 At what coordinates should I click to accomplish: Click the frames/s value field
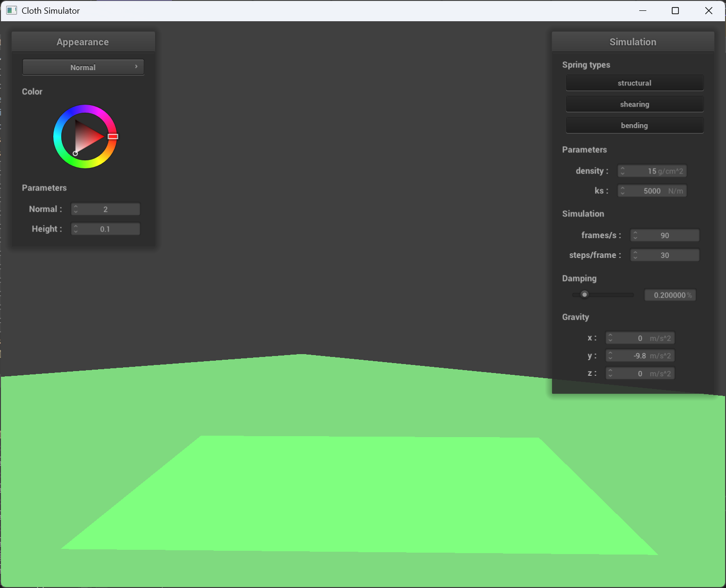coord(665,235)
